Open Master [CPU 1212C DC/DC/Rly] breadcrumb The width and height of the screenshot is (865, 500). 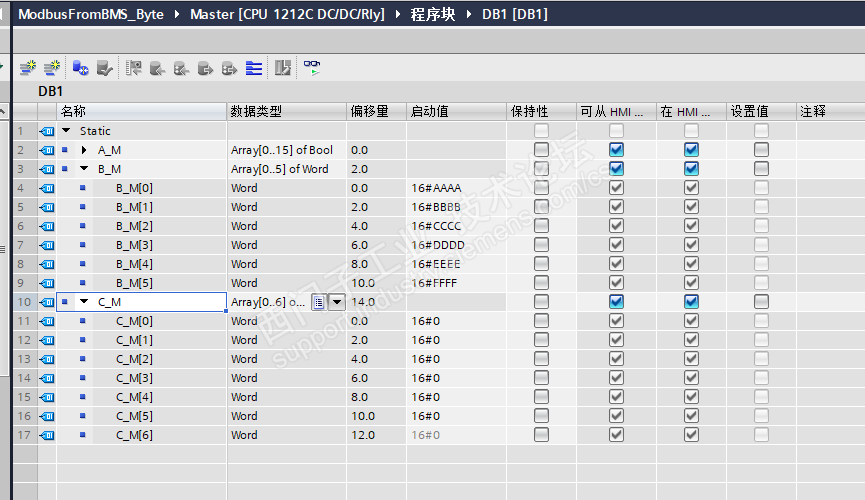coord(287,14)
